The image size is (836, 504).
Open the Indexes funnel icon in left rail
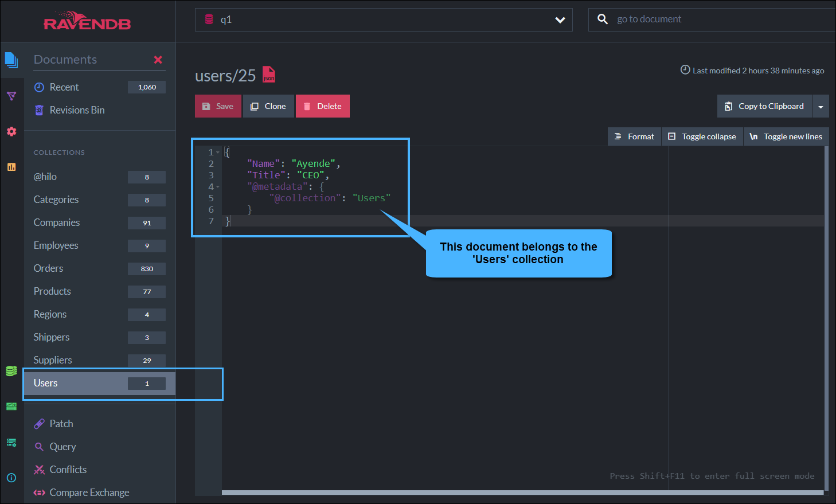click(11, 96)
